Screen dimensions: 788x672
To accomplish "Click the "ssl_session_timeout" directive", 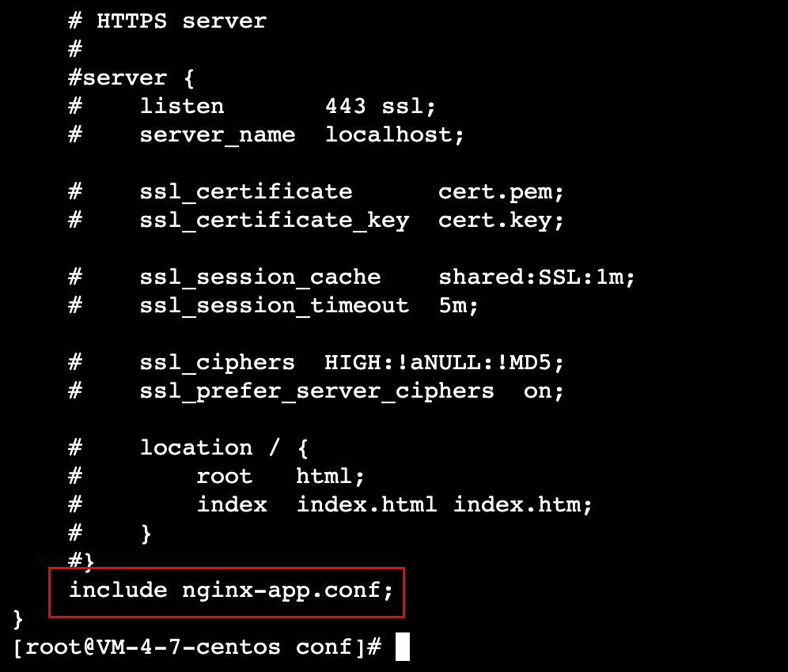I will pos(274,305).
